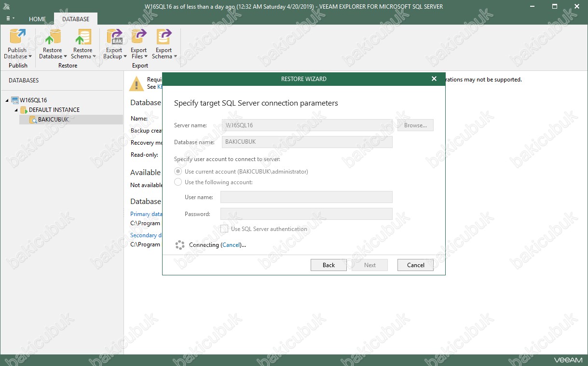Click the Veeam app icon in title bar
Screen dimensions: 588x366
point(7,6)
